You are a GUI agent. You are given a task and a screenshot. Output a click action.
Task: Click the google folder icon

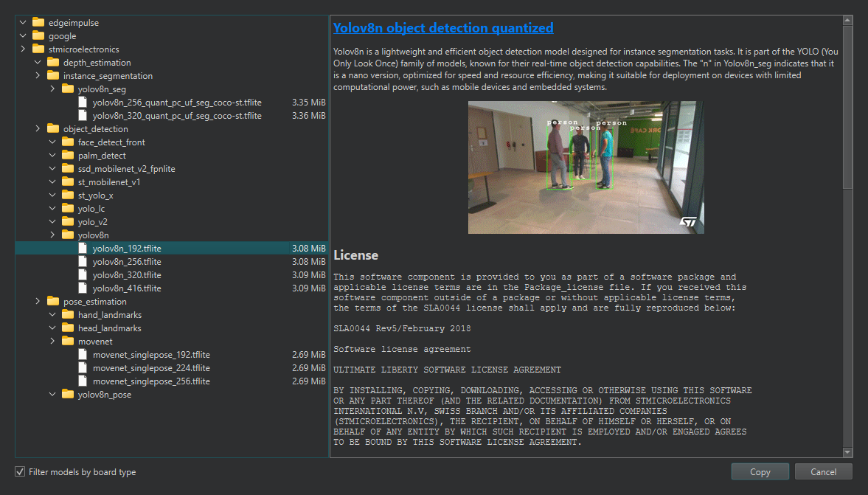38,36
